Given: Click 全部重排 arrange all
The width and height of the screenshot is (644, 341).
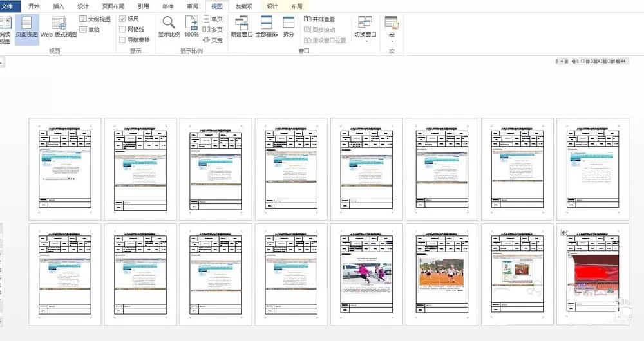Looking at the screenshot, I should [x=267, y=27].
